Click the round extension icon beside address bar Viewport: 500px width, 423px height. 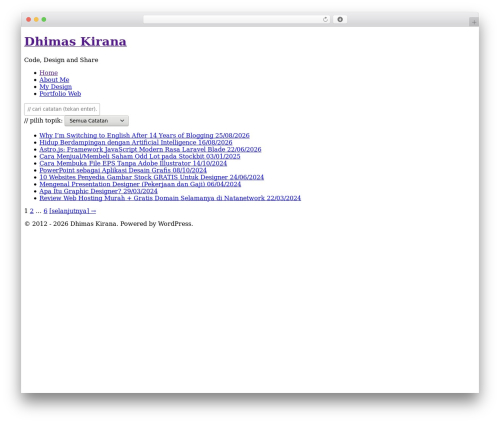pyautogui.click(x=340, y=19)
